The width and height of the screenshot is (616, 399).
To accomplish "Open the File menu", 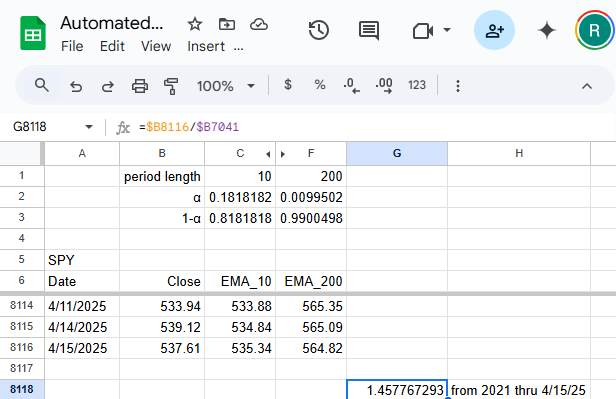I will pos(72,46).
